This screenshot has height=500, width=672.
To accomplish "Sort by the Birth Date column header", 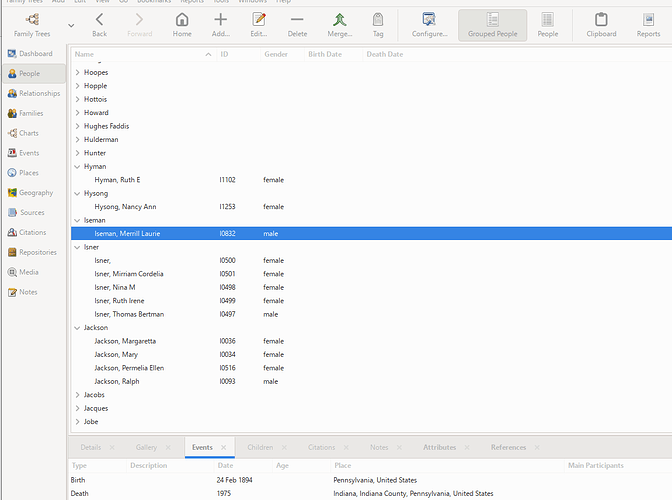I will (333, 54).
